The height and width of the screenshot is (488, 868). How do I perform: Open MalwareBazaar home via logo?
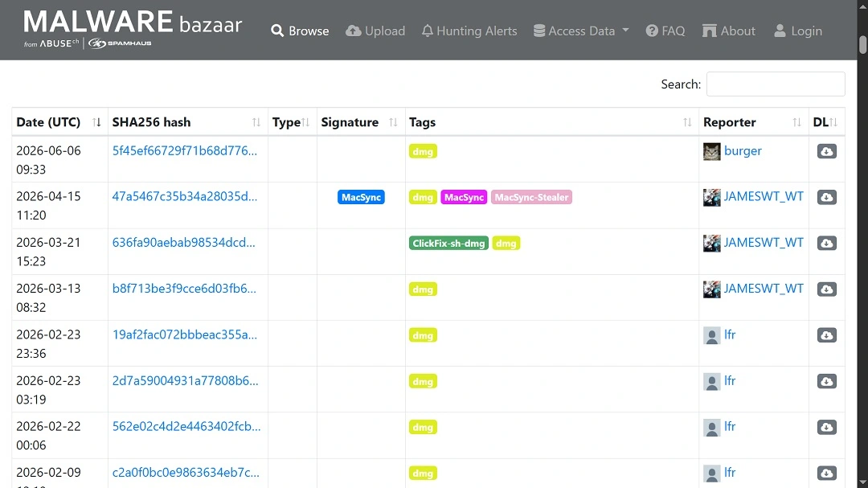tap(133, 29)
